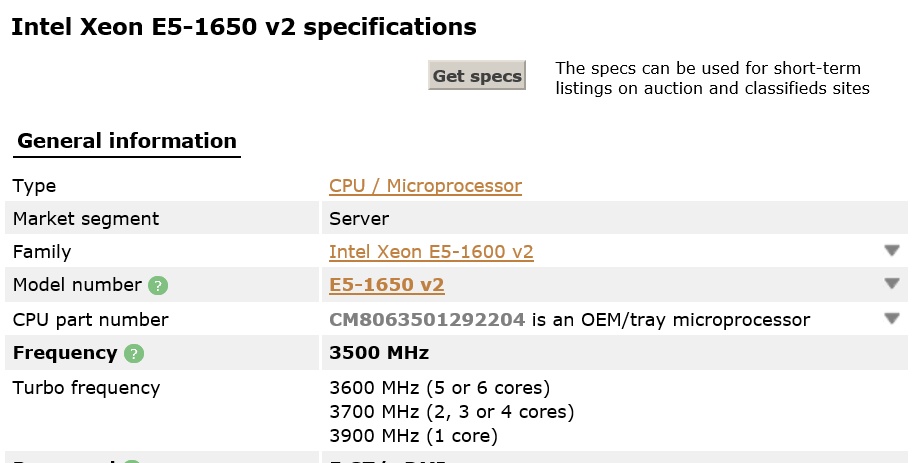
Task: Click the 3600 MHz (5 or 6 cores) line
Action: click(440, 388)
